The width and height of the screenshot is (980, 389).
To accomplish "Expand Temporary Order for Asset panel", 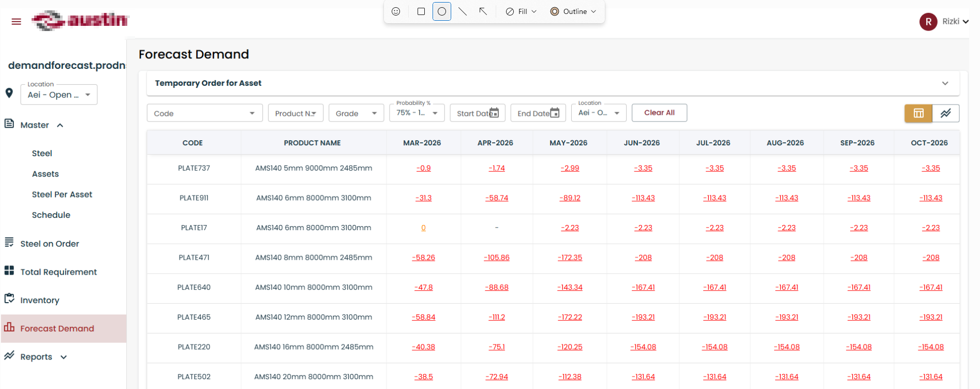I will 945,83.
